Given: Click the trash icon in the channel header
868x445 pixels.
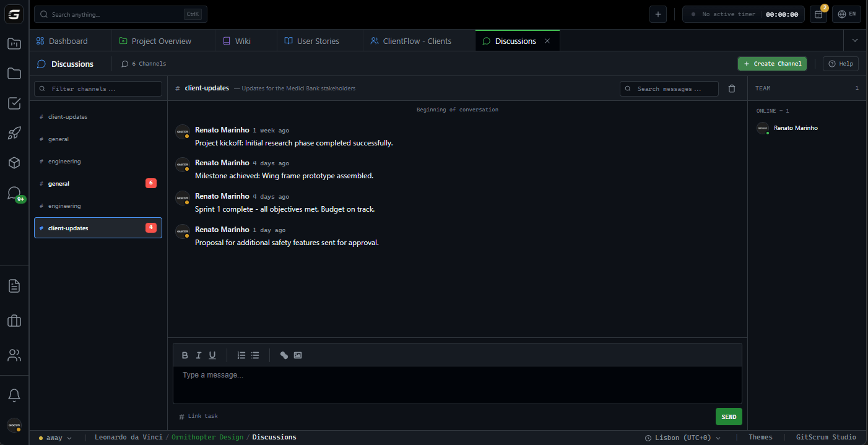Looking at the screenshot, I should pos(732,89).
